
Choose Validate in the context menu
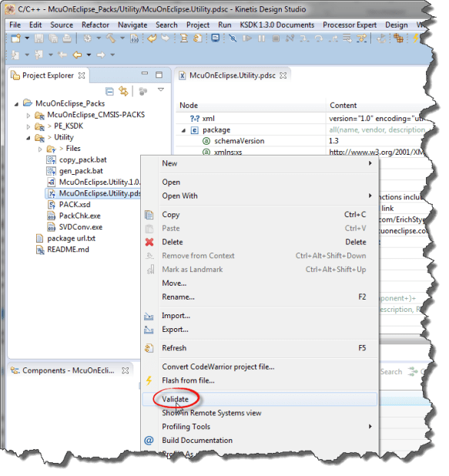tap(260, 399)
